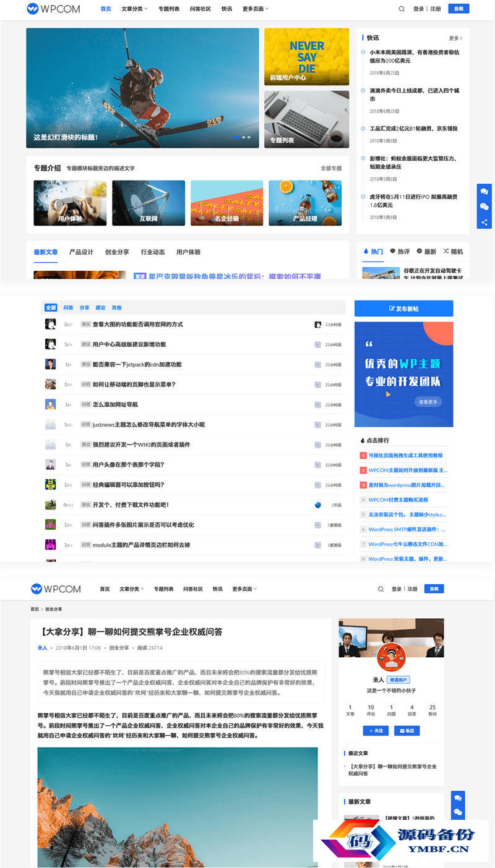Click the chat bubble icon beside 快讯 sidebar

tap(484, 192)
